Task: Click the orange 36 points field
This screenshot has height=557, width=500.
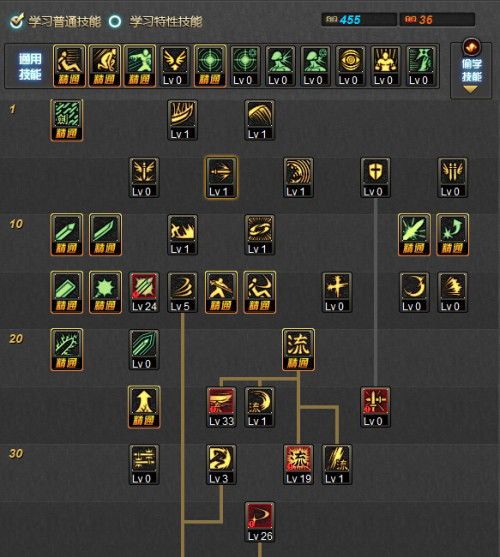Action: [437, 20]
